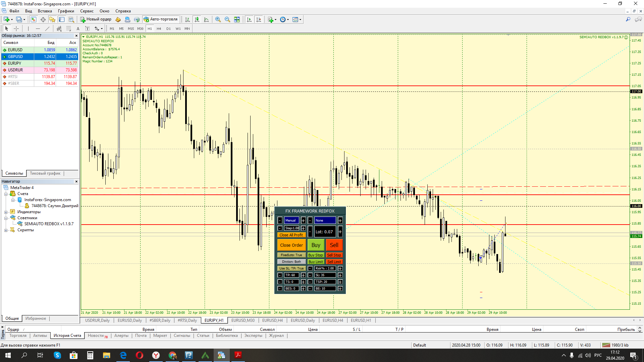Open the Skype taskbar icon
644x362 pixels.
[57, 355]
